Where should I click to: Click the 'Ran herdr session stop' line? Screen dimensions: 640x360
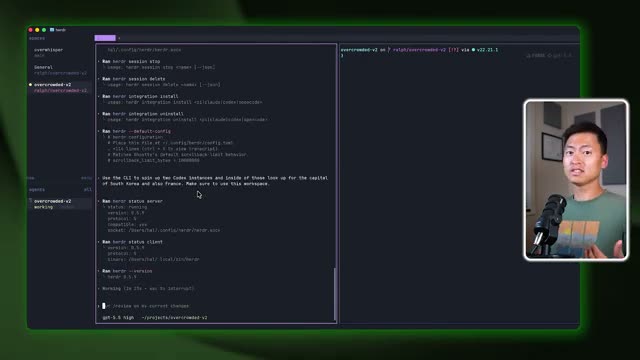(131, 61)
